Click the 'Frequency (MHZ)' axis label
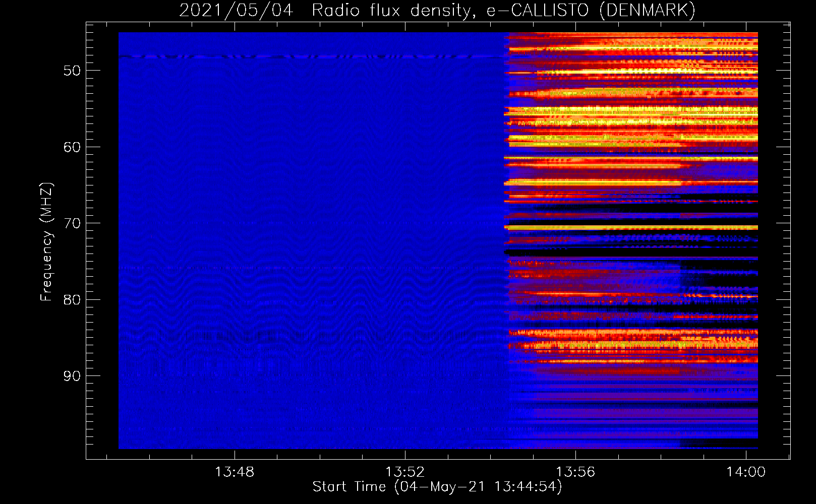 pyautogui.click(x=46, y=242)
